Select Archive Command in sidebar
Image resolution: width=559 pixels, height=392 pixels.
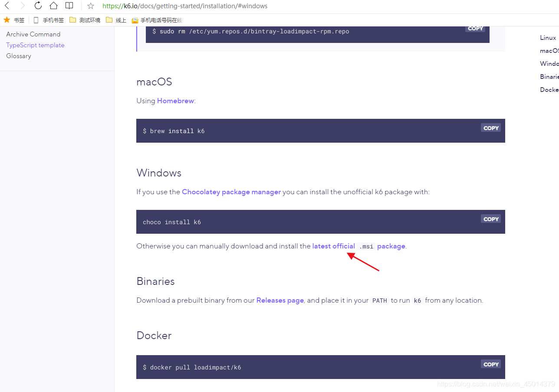[33, 34]
